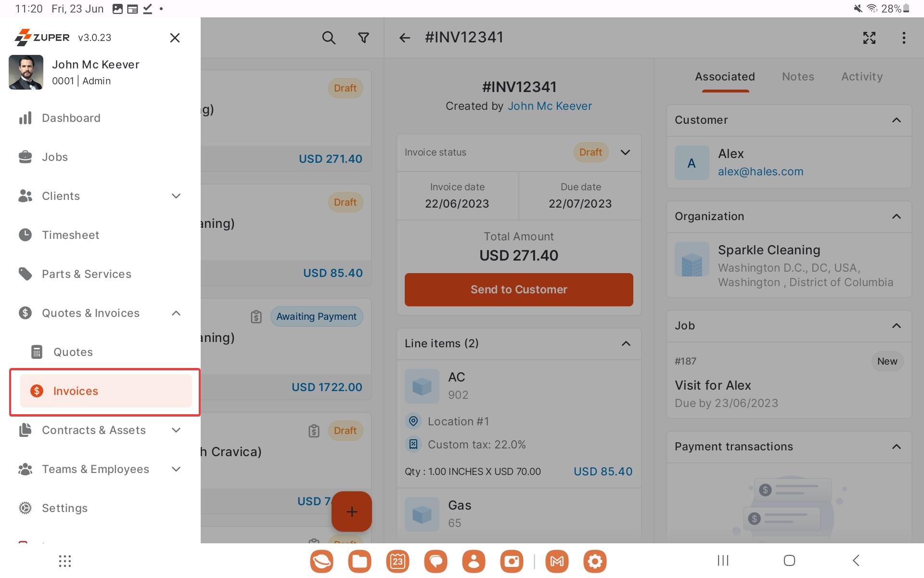This screenshot has width=924, height=578.
Task: Expand invoice view to fullscreen
Action: point(869,38)
